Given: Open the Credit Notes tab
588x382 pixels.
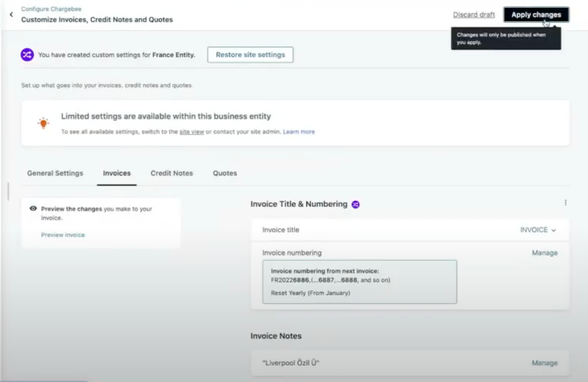Looking at the screenshot, I should pyautogui.click(x=172, y=173).
